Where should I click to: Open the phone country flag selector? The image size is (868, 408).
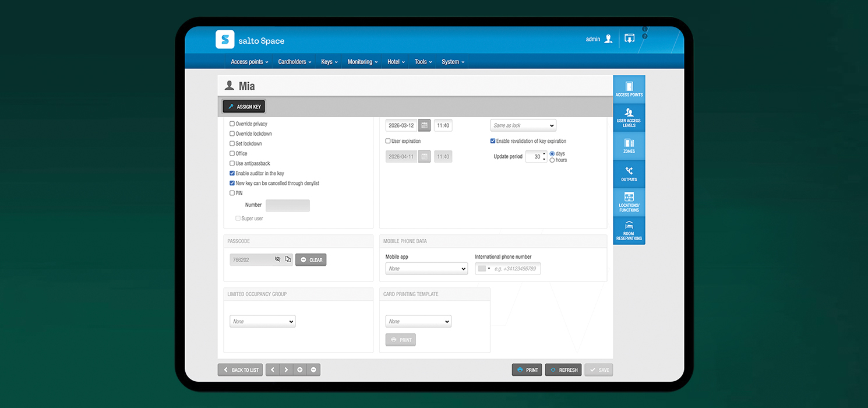click(484, 269)
